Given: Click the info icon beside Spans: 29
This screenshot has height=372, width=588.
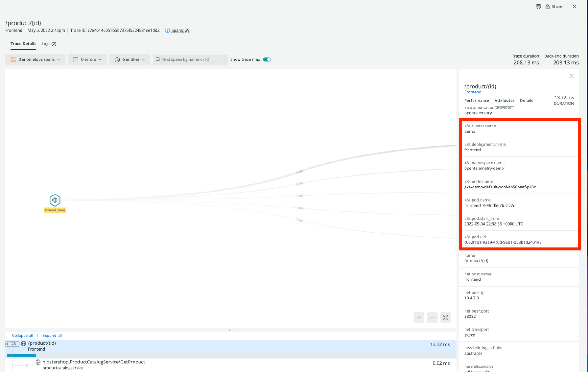Looking at the screenshot, I should 167,30.
